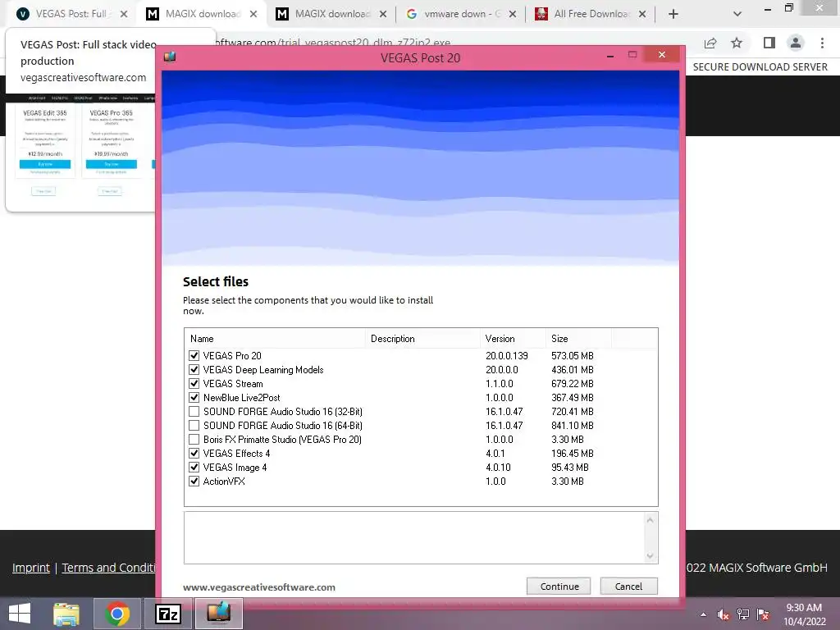Open File Explorer from taskbar
The height and width of the screenshot is (630, 840).
(66, 614)
